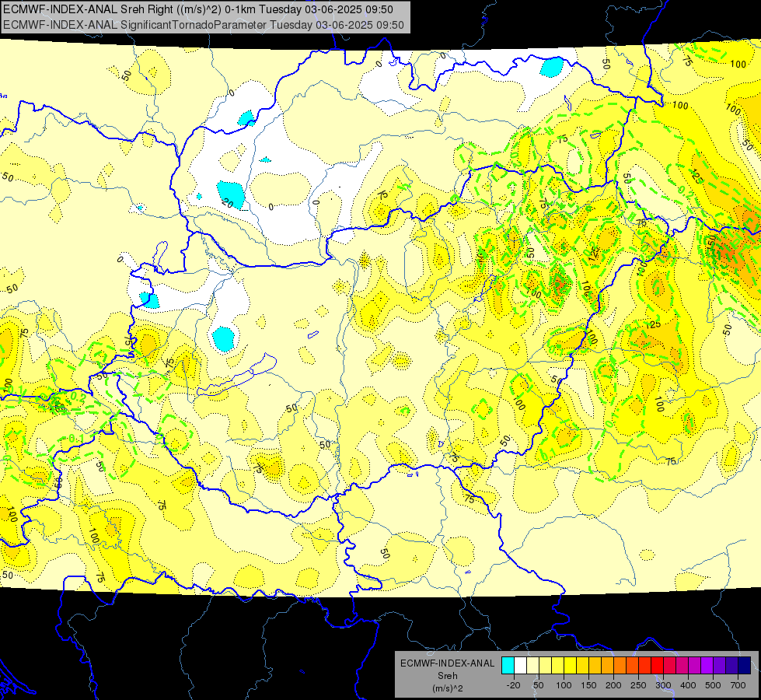Select the white legend color swatch
Viewport: 761px width, 700px height.
(521, 666)
